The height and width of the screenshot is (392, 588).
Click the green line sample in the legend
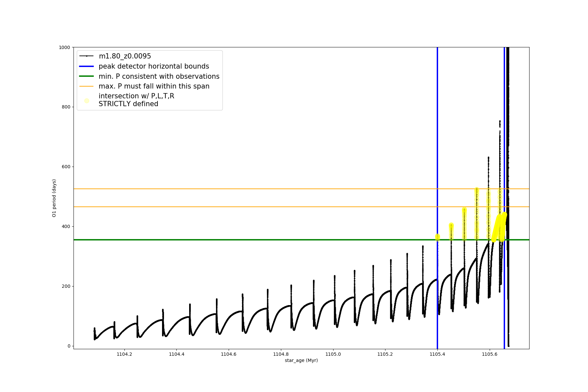pyautogui.click(x=87, y=76)
